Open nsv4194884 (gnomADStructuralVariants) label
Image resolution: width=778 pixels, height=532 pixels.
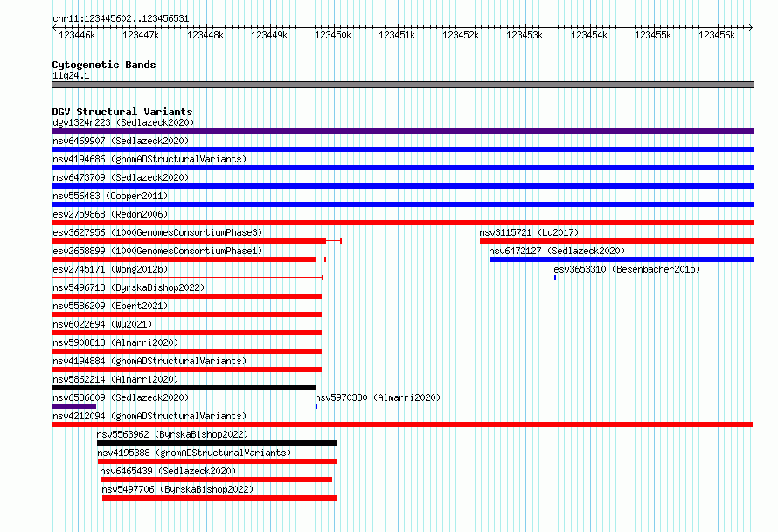[x=149, y=361]
